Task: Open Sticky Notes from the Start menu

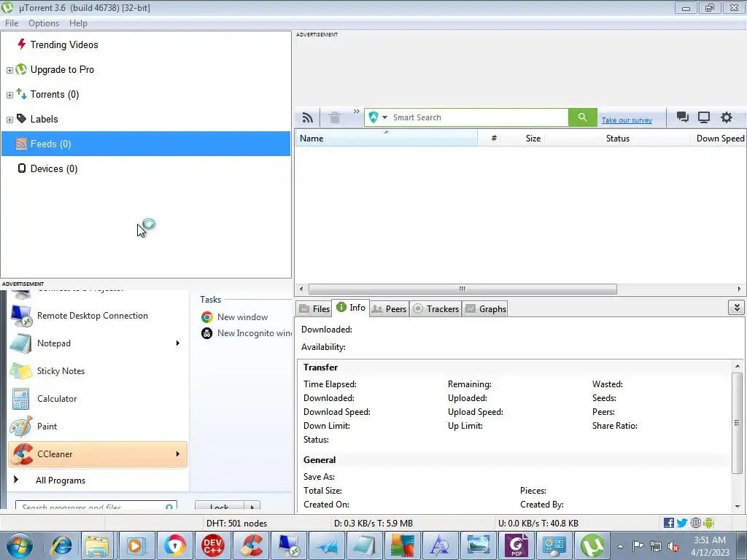Action: click(x=98, y=371)
